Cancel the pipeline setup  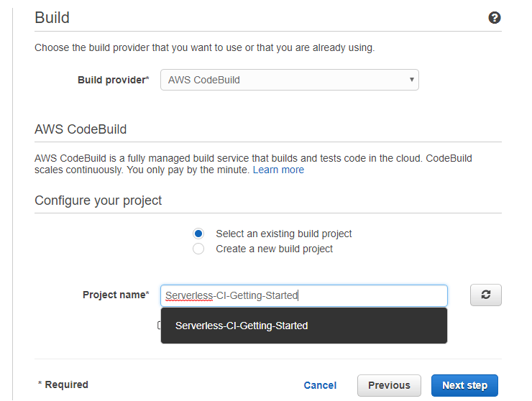(320, 385)
